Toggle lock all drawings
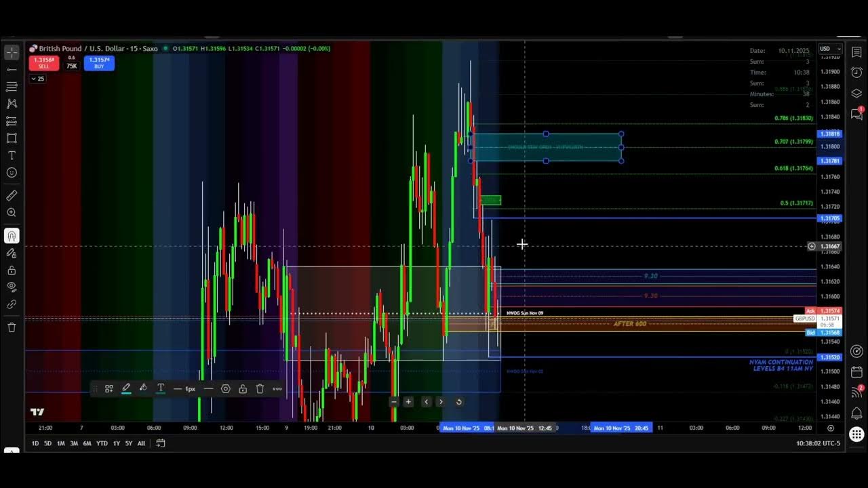868x488 pixels. click(12, 270)
